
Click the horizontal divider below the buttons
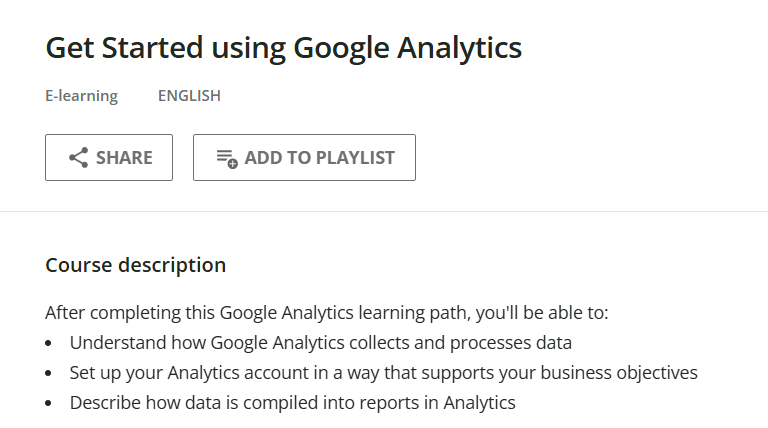pos(384,212)
